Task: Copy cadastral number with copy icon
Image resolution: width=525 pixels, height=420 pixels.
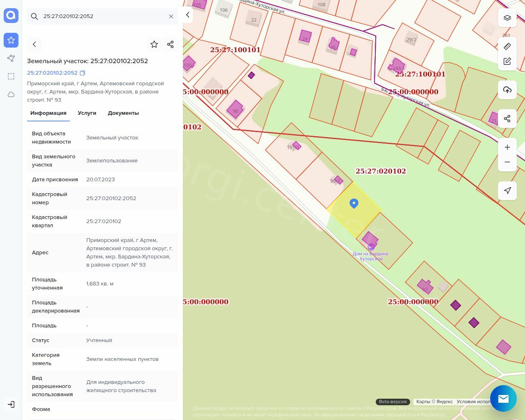Action: point(82,73)
